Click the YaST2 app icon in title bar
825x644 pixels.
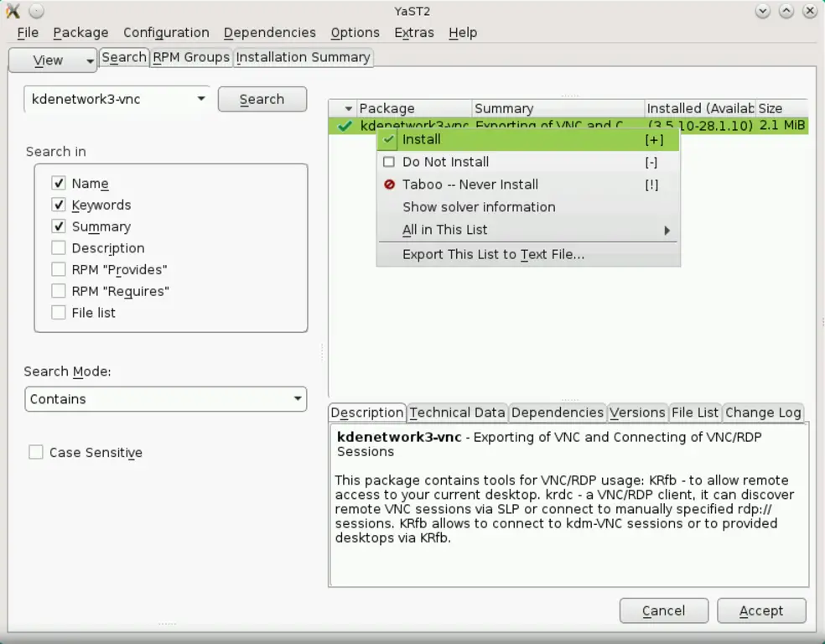(x=13, y=11)
